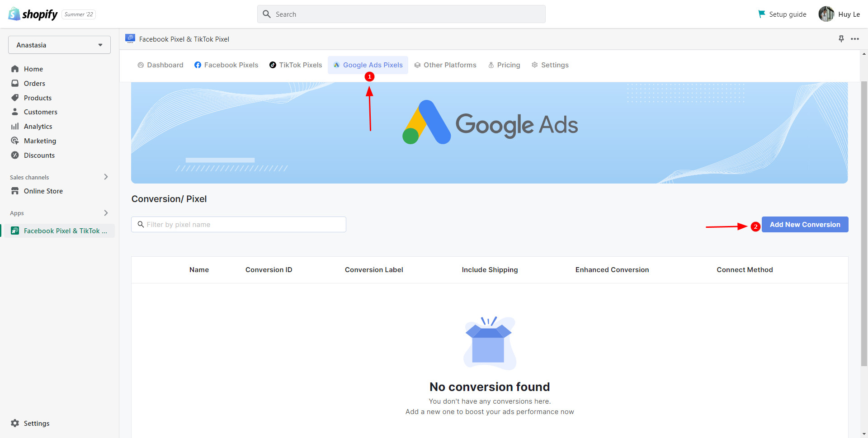Click the vertical scrollbar thumb
Screen dimensions: 868x438
click(864, 223)
